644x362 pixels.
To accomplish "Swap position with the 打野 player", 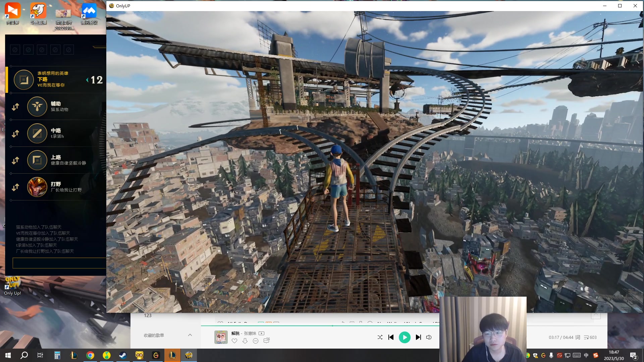I will (x=15, y=187).
